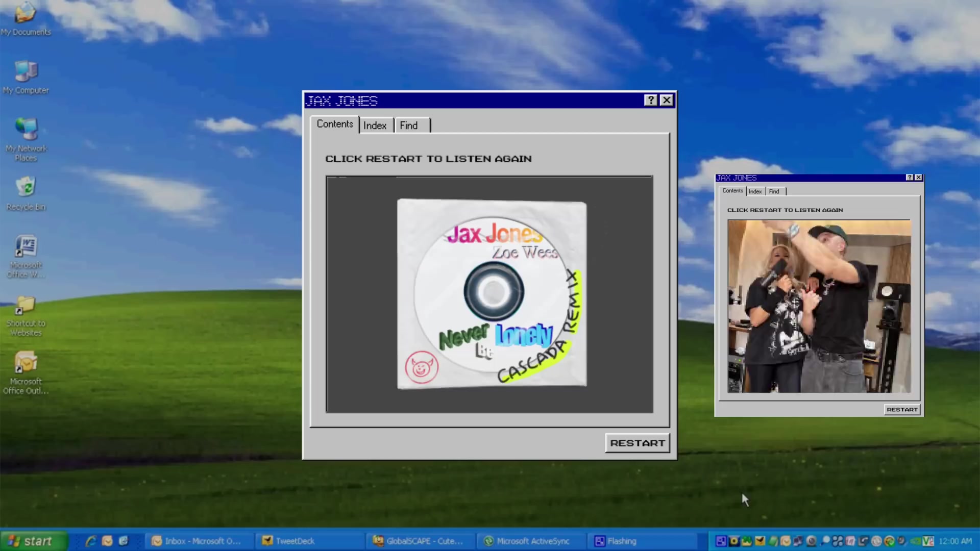Click small window's 'CLICK RESTART TO LISTEN AGAIN' text
Viewport: 980px width, 551px height.
point(785,210)
